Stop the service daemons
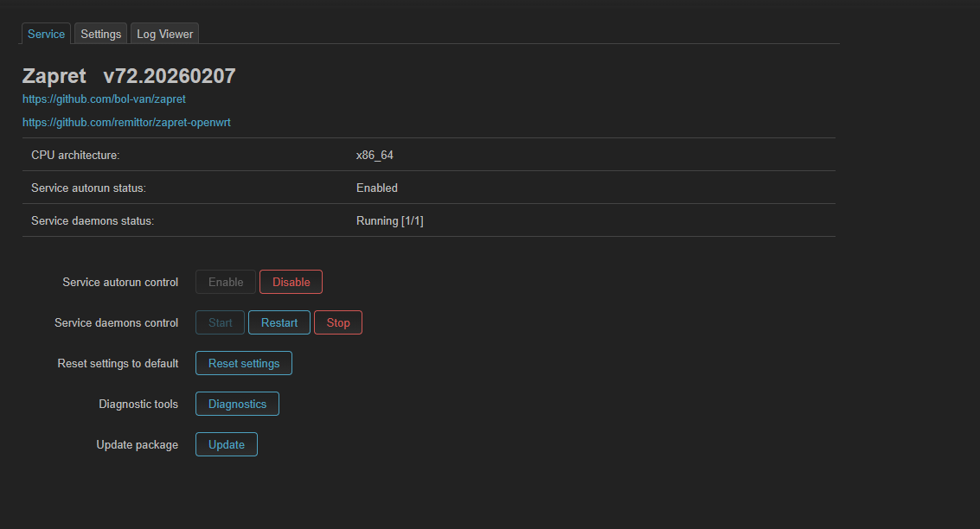Image resolution: width=980 pixels, height=529 pixels. (338, 322)
